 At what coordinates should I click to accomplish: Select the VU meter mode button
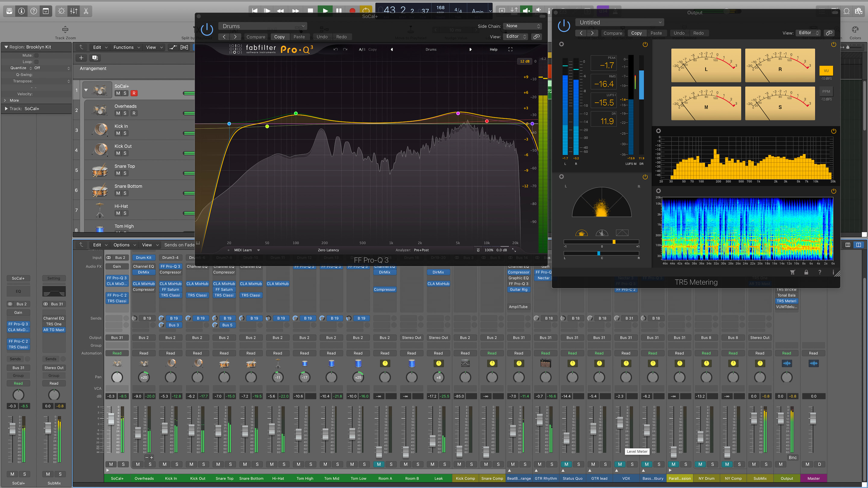point(826,71)
